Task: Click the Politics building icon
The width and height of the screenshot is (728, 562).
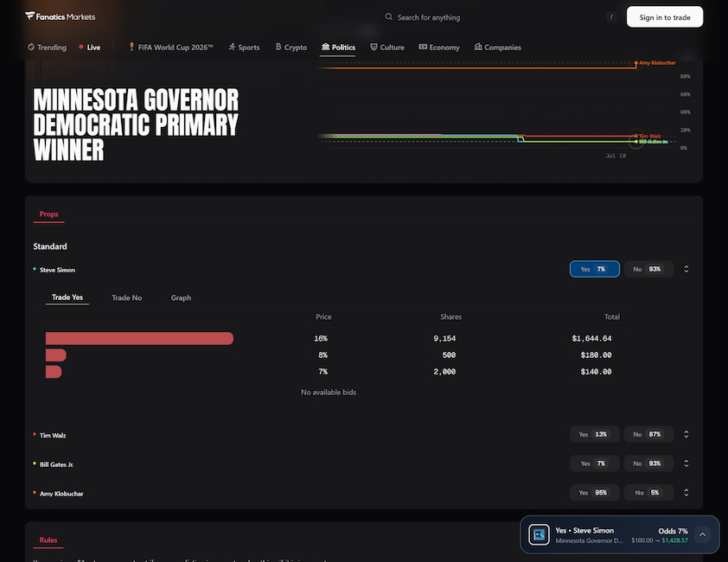Action: tap(325, 47)
